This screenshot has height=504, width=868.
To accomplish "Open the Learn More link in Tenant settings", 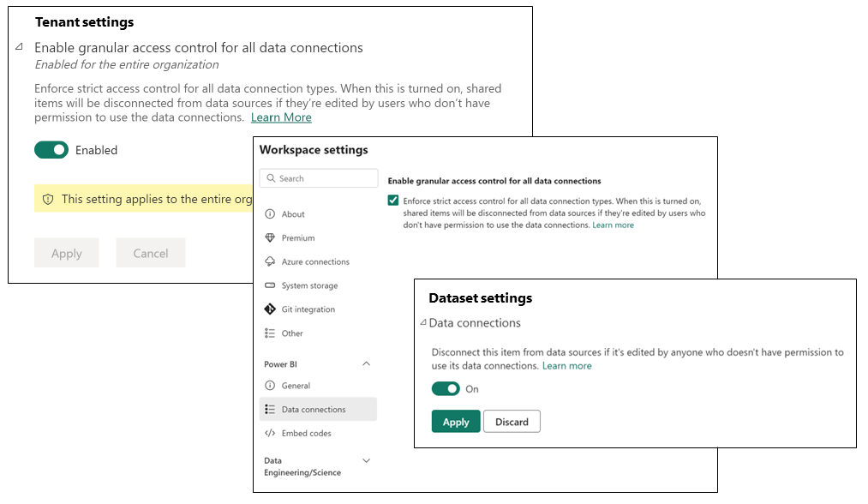I will pos(281,117).
